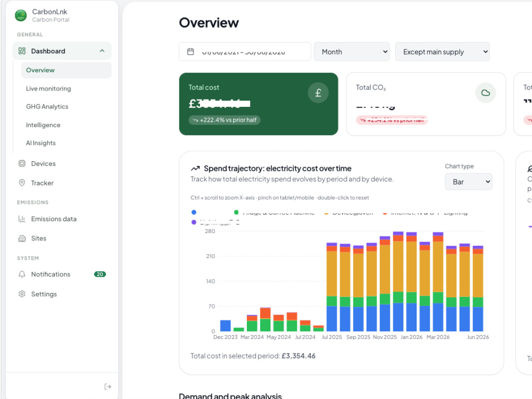532x399 pixels.
Task: Click the EMISSIONS section heading
Action: [32, 202]
